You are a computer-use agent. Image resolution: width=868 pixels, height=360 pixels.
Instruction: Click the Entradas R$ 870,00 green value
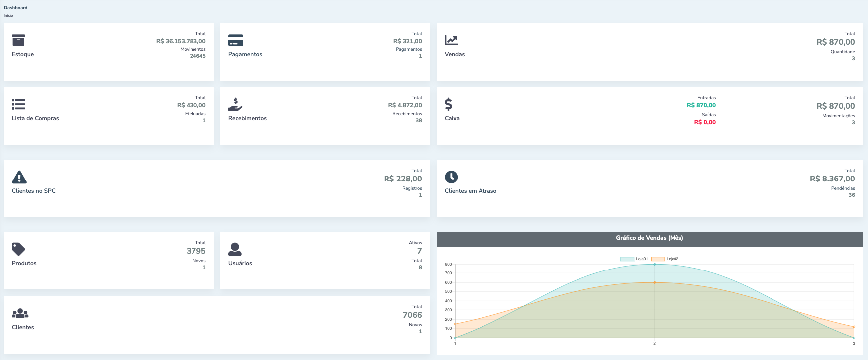[x=701, y=105]
